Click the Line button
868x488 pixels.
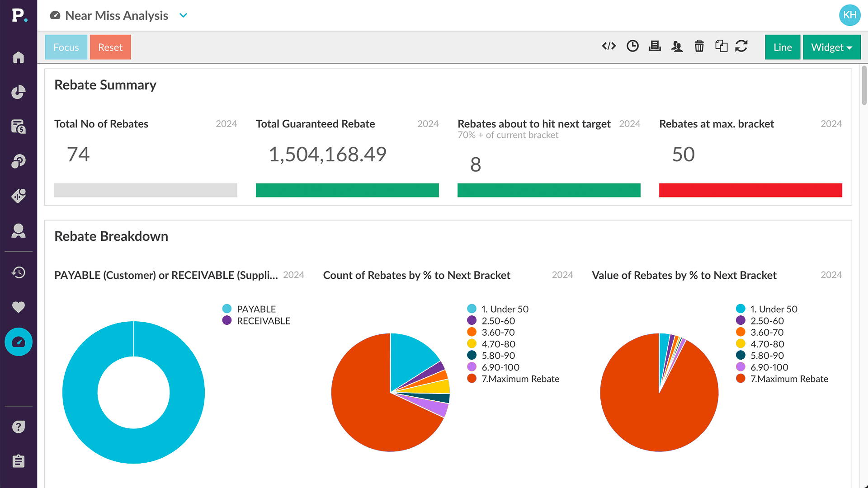pos(783,47)
